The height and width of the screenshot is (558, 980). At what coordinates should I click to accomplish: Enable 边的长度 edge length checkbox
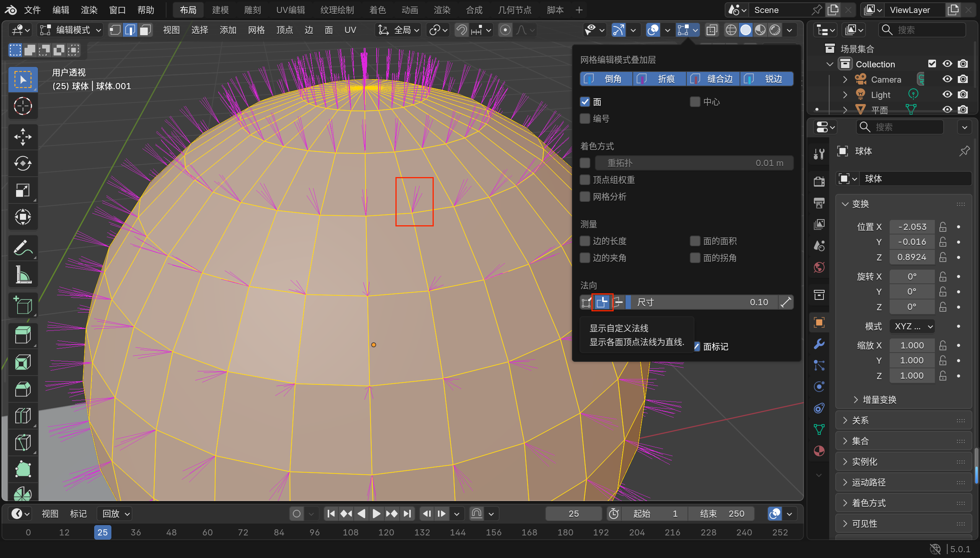[585, 241]
